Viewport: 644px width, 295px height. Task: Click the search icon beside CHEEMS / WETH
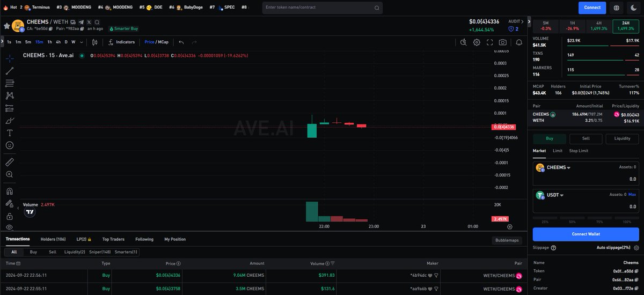[x=96, y=22]
